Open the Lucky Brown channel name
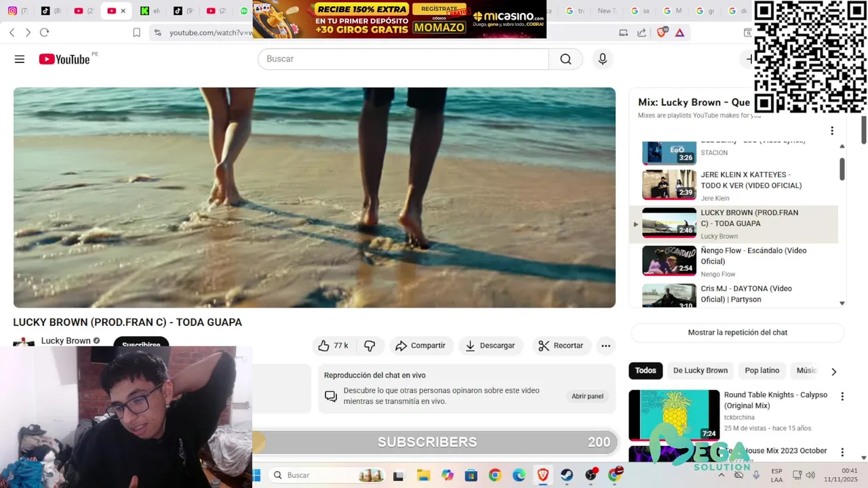 66,341
